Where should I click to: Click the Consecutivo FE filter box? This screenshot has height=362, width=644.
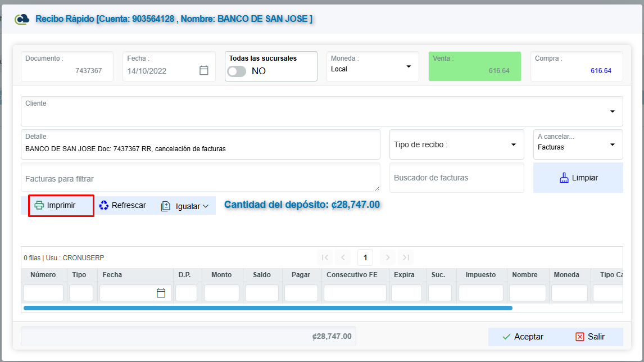pyautogui.click(x=355, y=293)
